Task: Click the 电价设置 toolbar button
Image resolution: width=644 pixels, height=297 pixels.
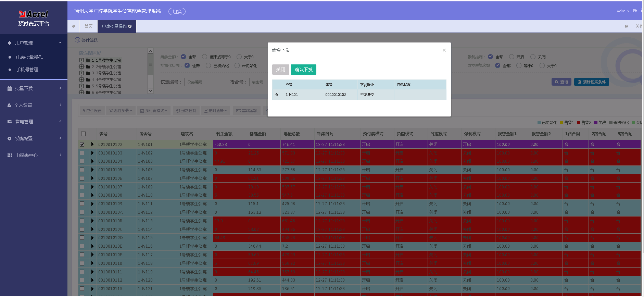Action: coord(92,111)
